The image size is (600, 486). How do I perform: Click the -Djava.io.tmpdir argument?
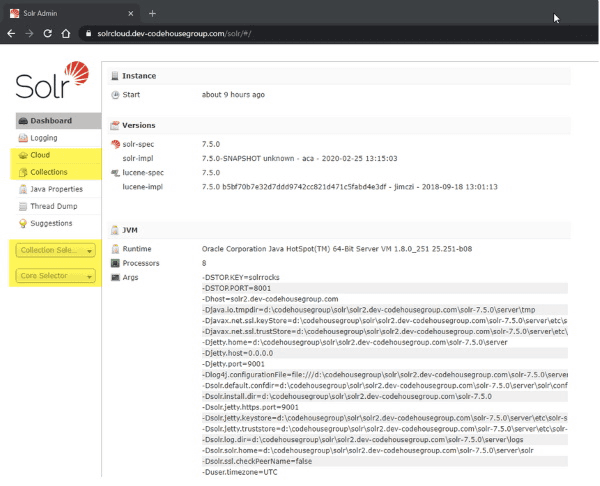click(x=368, y=310)
